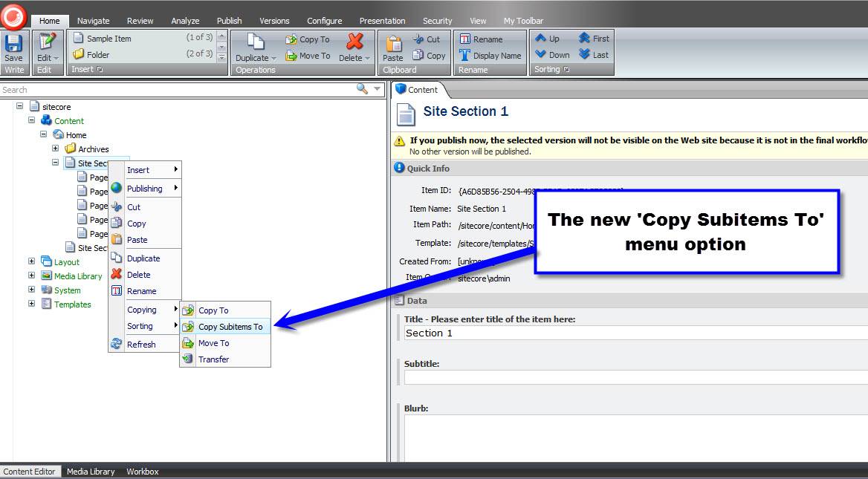Click the Paste clipboard icon
868x479 pixels.
coord(393,43)
